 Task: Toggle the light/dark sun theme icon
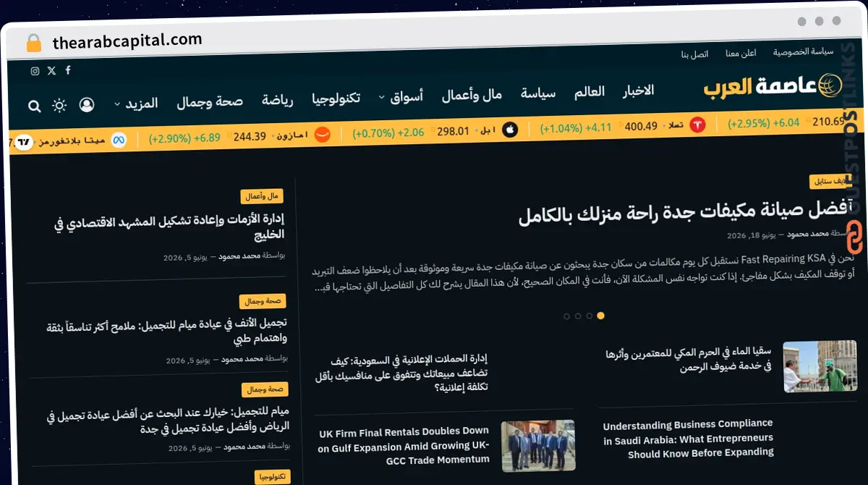point(59,106)
